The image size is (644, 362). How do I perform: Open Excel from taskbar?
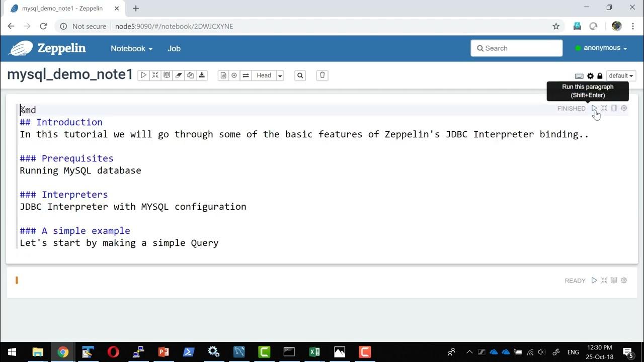[314, 352]
